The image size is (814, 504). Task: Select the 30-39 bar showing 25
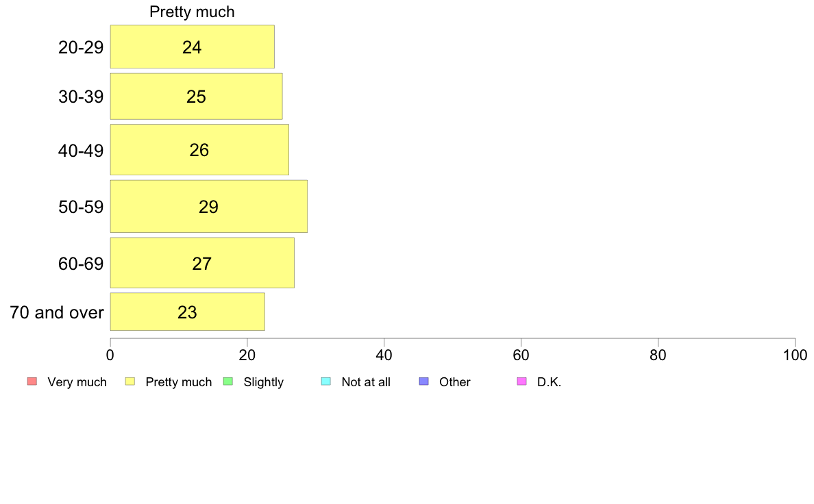coord(196,97)
